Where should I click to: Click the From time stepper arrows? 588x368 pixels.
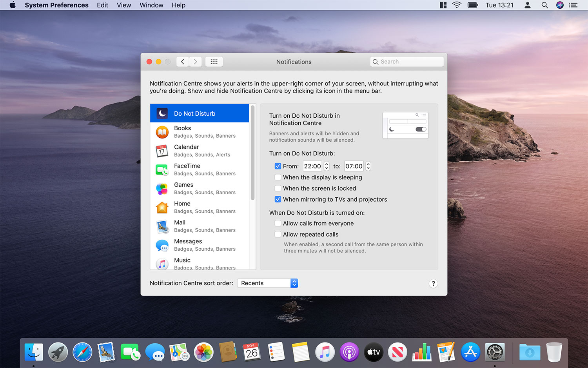click(326, 166)
